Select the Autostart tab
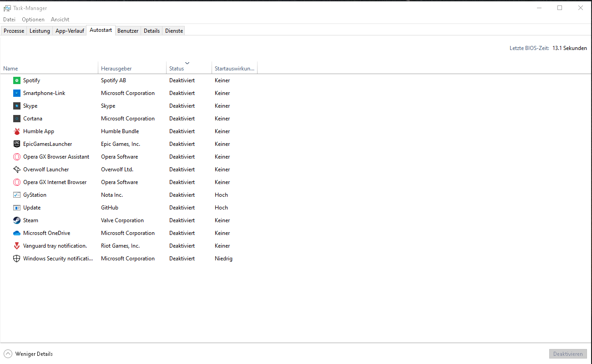The height and width of the screenshot is (364, 592). 101,30
